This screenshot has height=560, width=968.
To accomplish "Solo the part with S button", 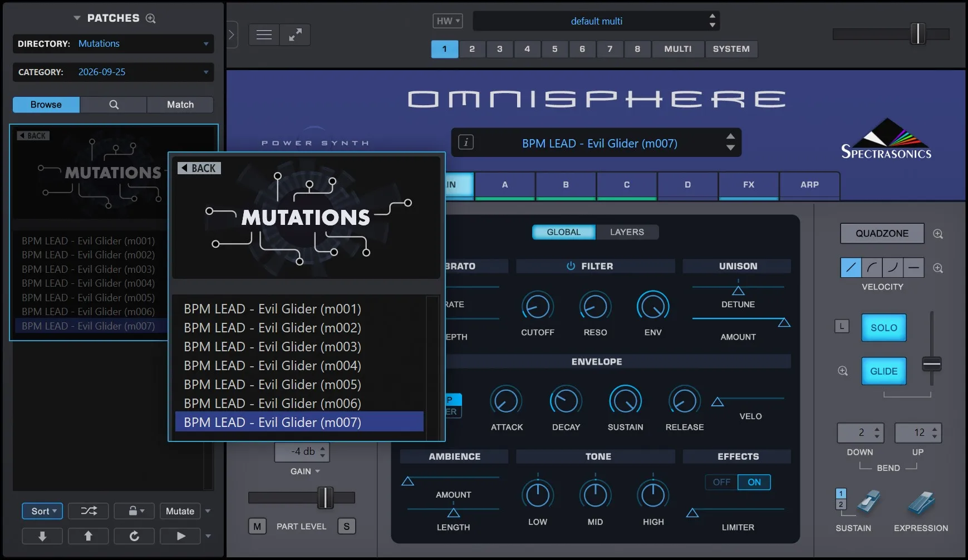I will pos(347,527).
